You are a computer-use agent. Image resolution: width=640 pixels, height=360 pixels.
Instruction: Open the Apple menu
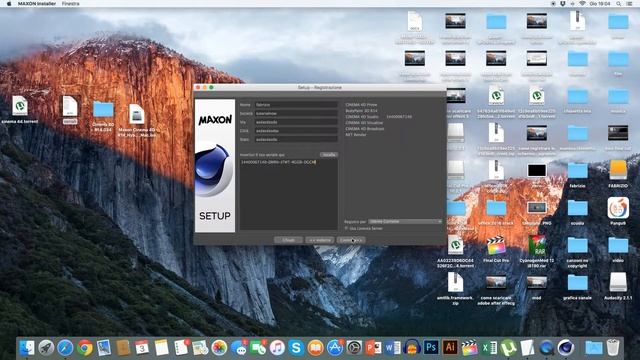point(9,4)
